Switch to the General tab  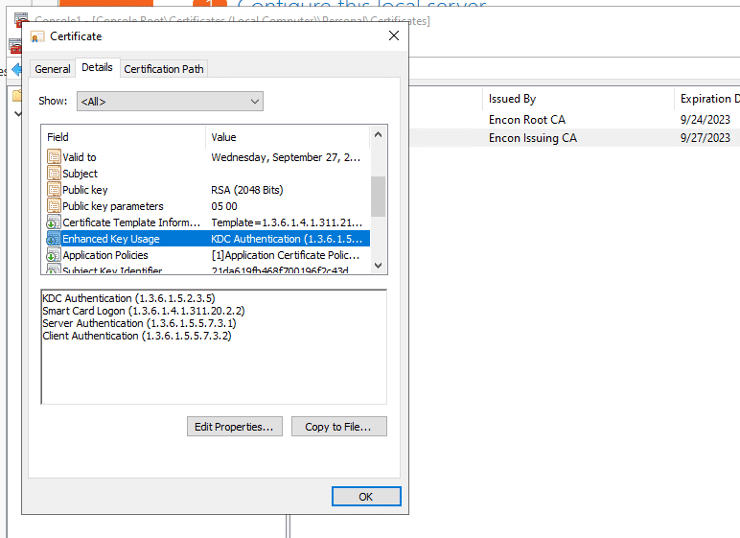click(x=52, y=69)
